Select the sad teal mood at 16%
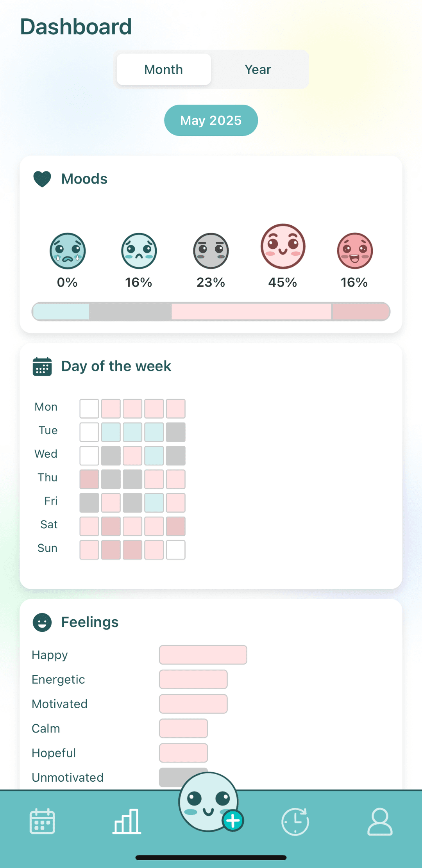422x868 pixels. click(139, 251)
